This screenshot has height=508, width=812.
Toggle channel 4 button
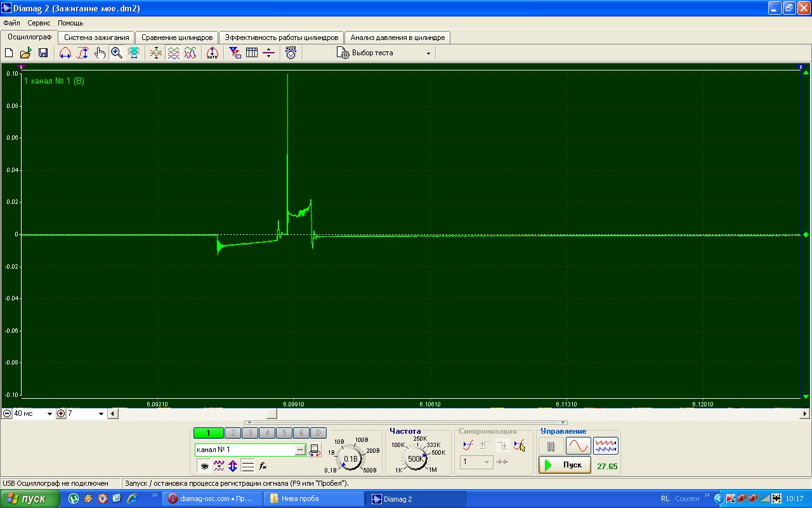point(267,433)
